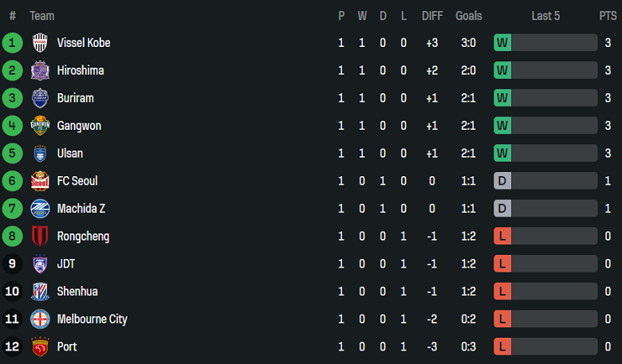Click the Melbourne City club crest
Viewport: 622px width, 364px height.
pos(40,319)
